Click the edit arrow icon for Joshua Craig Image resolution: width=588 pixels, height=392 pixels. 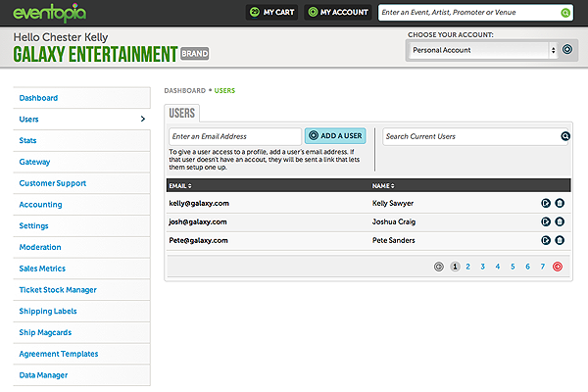546,221
